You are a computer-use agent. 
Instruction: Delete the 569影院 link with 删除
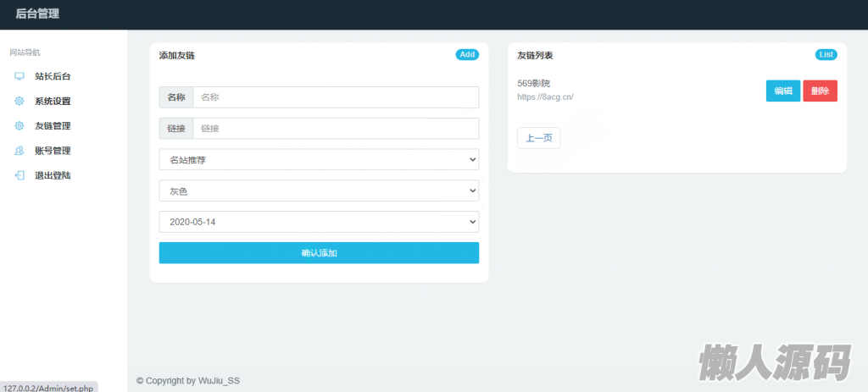point(820,91)
